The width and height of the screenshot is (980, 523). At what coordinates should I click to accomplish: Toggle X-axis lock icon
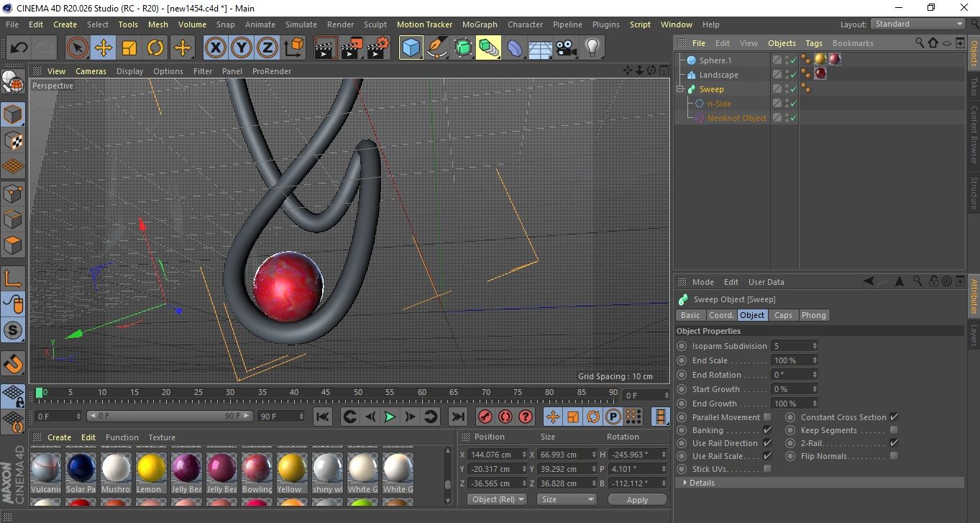coord(214,48)
